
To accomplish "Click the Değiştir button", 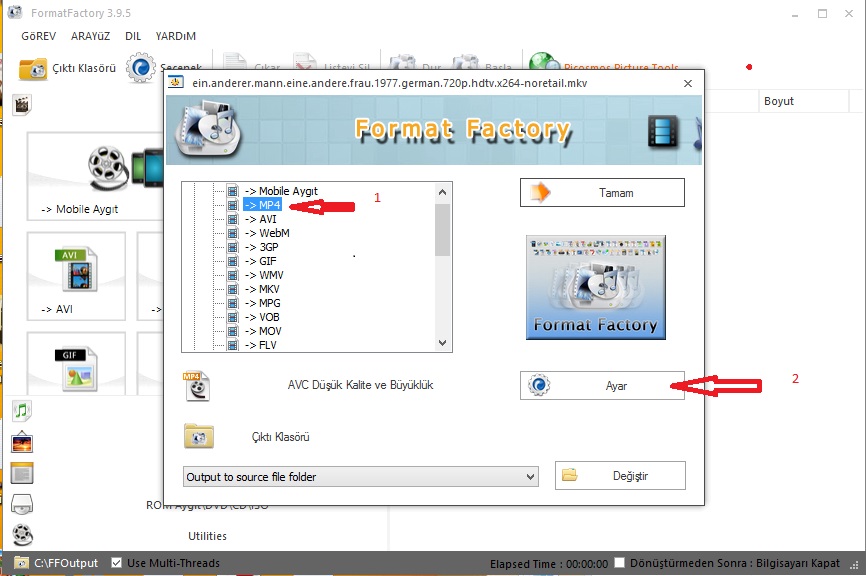I will click(620, 475).
